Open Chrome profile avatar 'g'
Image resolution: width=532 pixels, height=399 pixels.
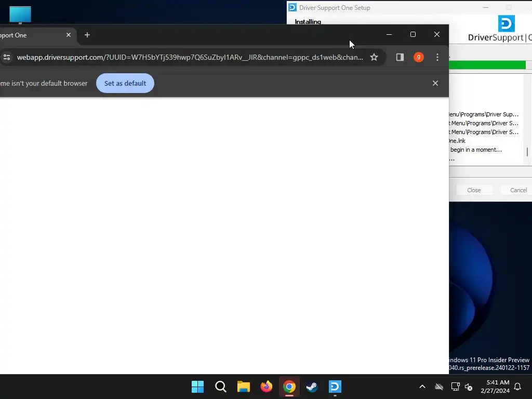coord(418,57)
